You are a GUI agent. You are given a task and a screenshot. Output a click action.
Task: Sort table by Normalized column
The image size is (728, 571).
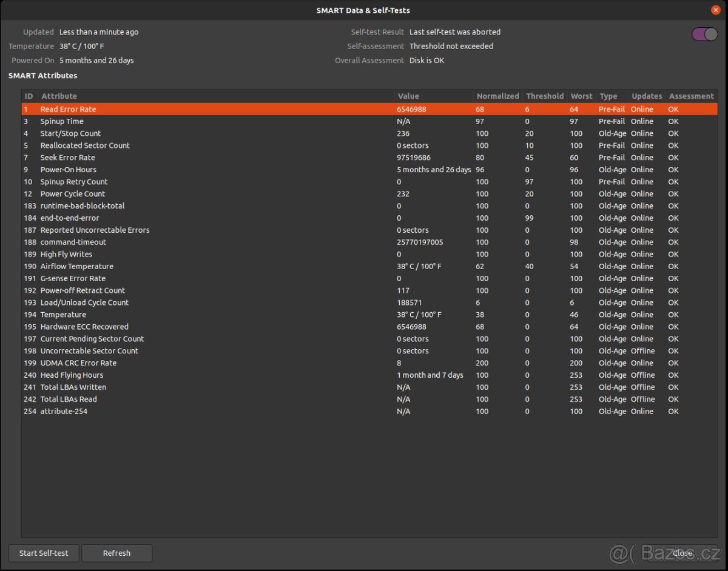coord(497,96)
